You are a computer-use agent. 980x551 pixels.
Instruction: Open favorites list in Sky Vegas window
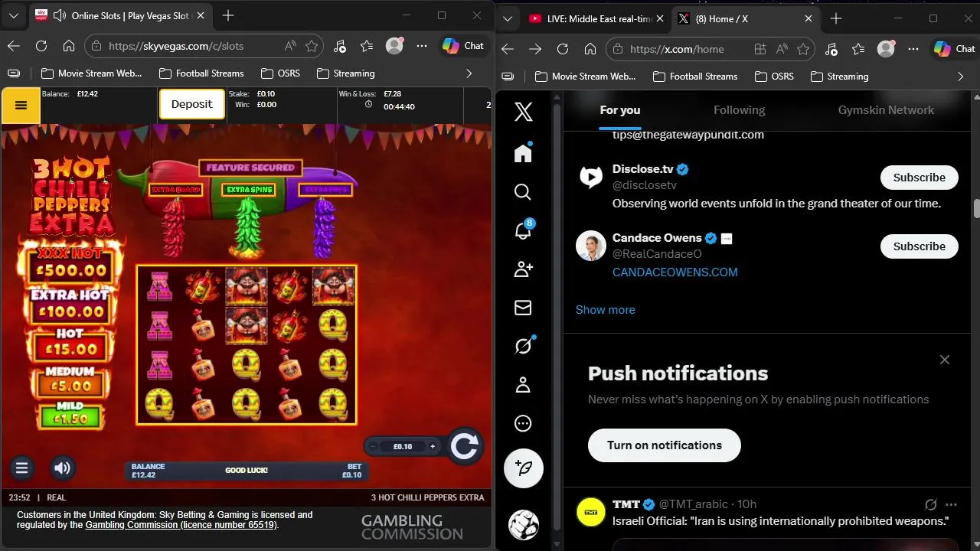click(367, 46)
